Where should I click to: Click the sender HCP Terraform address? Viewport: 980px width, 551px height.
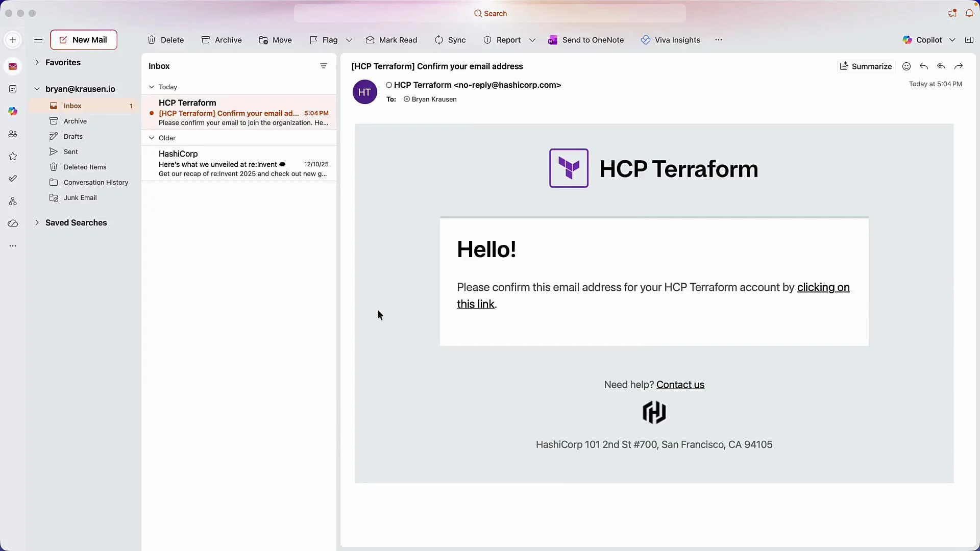(x=477, y=85)
